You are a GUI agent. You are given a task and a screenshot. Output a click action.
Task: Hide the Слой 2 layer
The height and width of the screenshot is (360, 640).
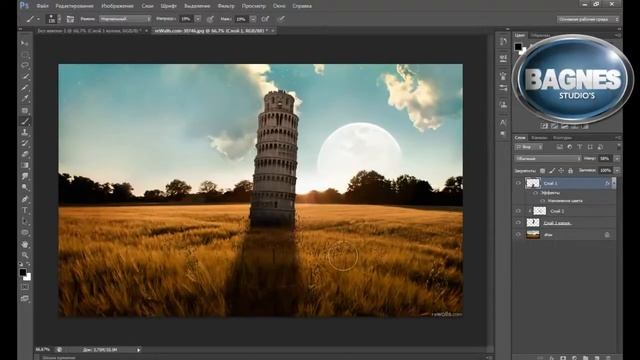coord(518,211)
